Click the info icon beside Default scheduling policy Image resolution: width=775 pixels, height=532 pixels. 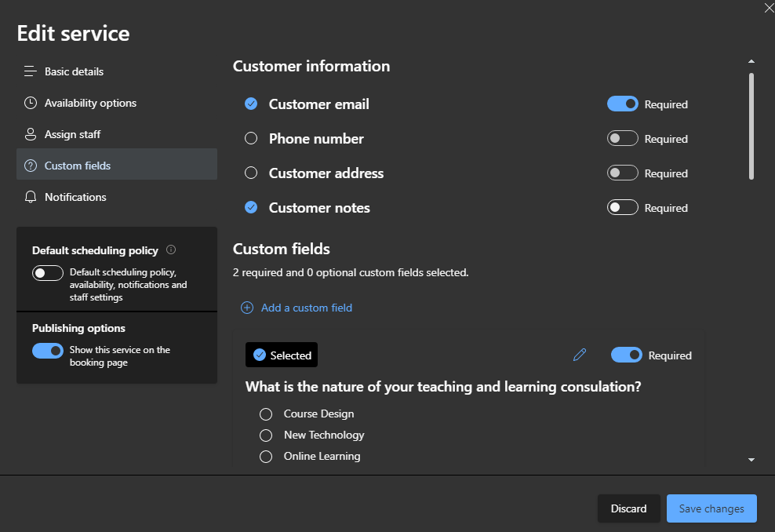[171, 250]
